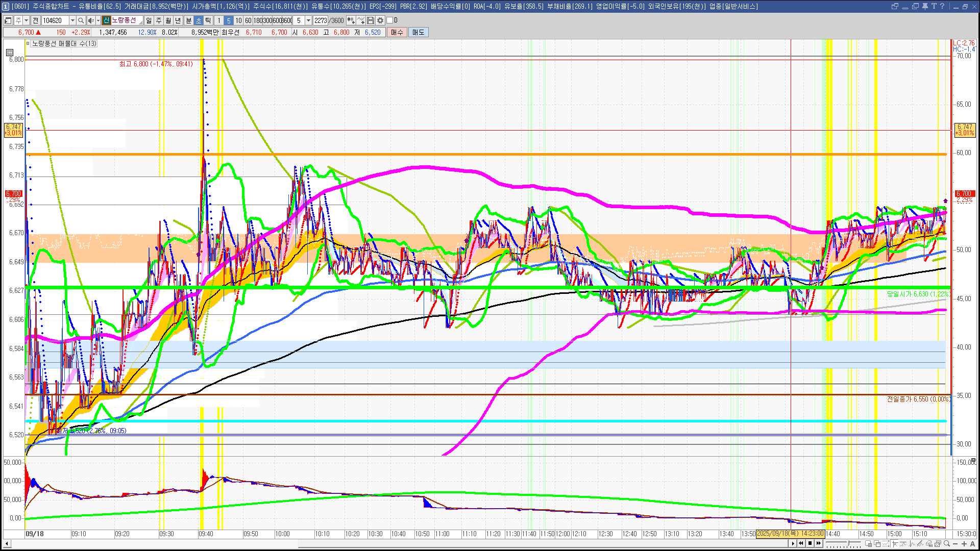Toggle the 초 (seconds) period button

199,20
